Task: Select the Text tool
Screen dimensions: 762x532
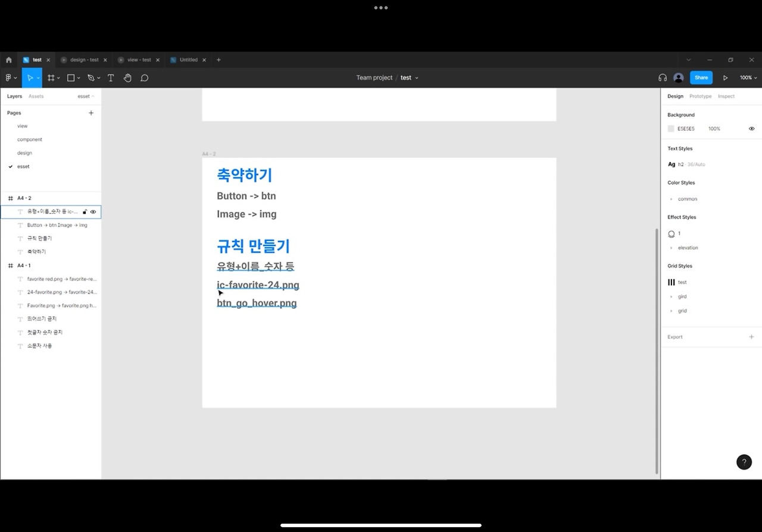Action: pos(111,77)
